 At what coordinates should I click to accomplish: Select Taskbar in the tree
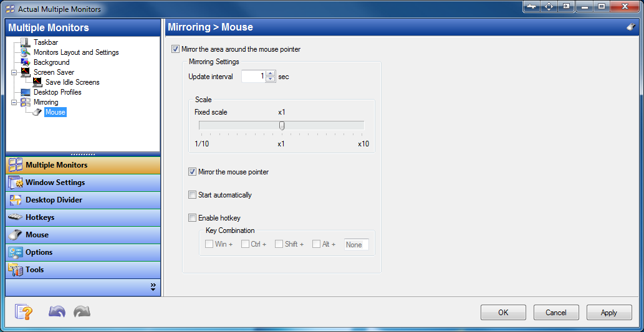(46, 42)
